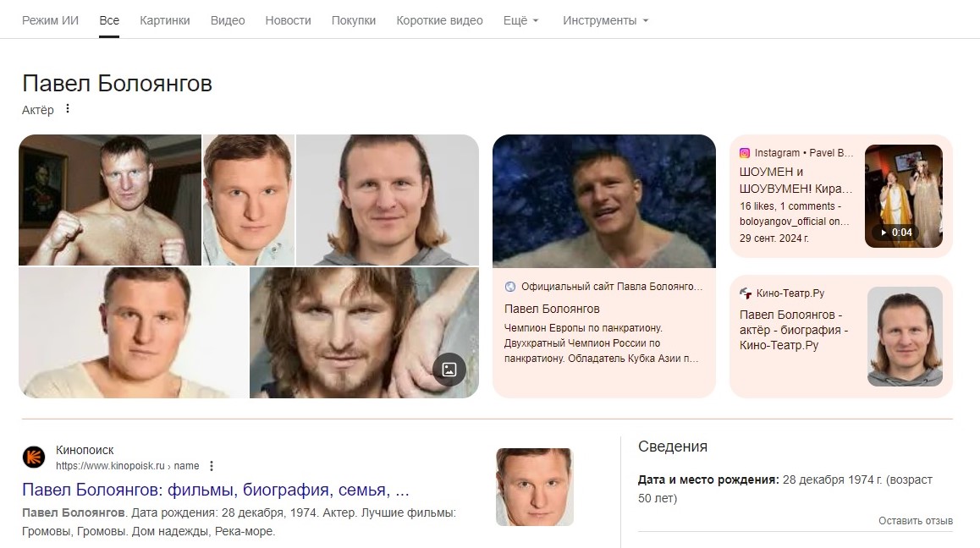The height and width of the screenshot is (548, 980).
Task: Open the long-haired bearded man photo
Action: (364, 332)
